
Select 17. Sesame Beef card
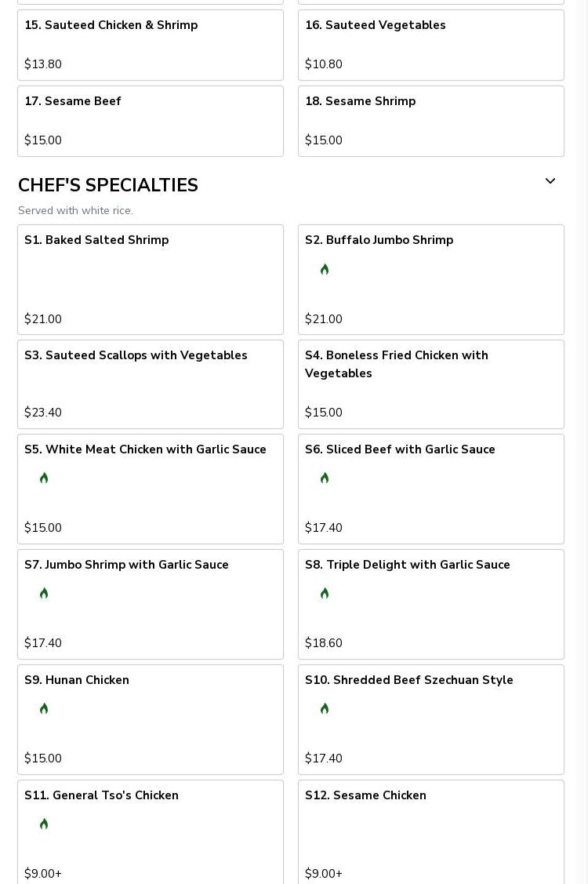151,122
